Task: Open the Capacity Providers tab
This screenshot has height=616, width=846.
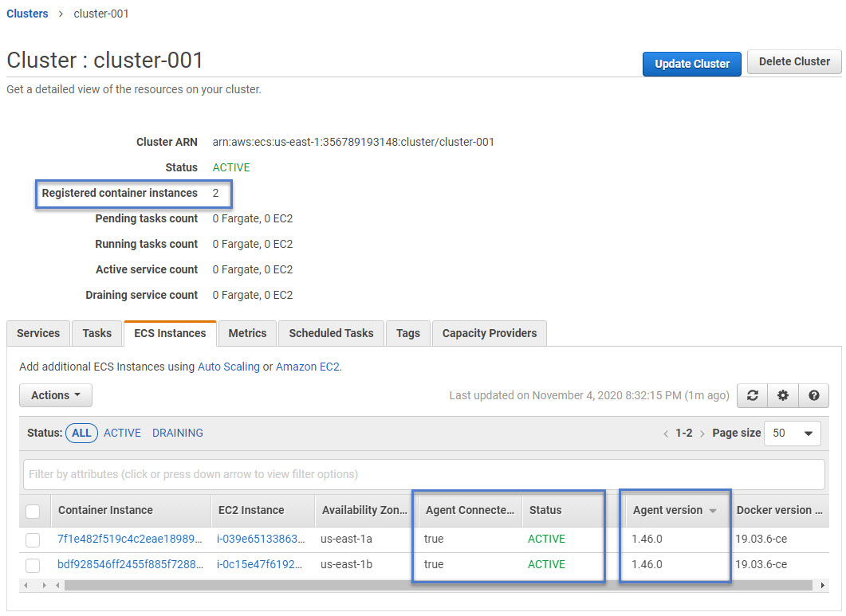Action: point(489,333)
